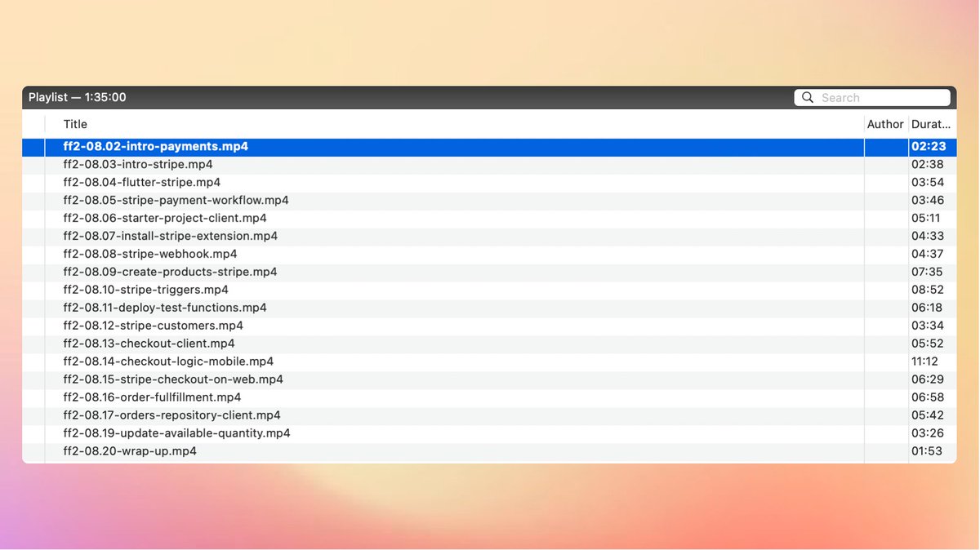
Task: Sort the playlist by the Author column
Action: coord(885,124)
